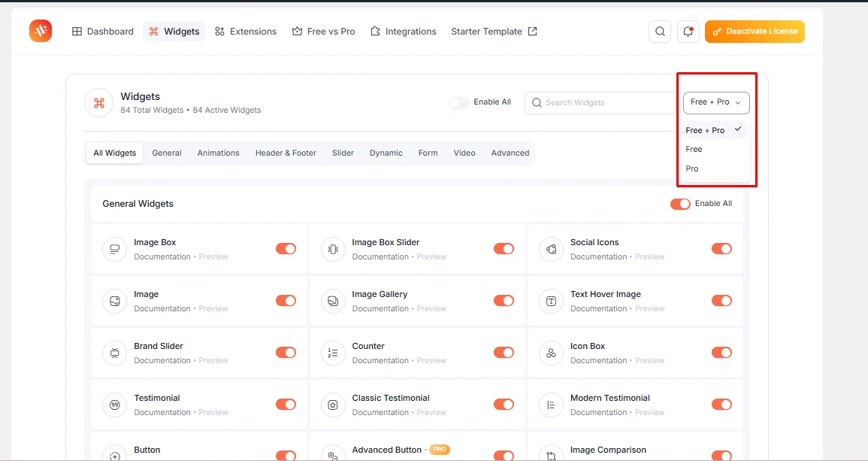This screenshot has width=868, height=461.
Task: Disable the Image Box widget toggle
Action: 286,249
